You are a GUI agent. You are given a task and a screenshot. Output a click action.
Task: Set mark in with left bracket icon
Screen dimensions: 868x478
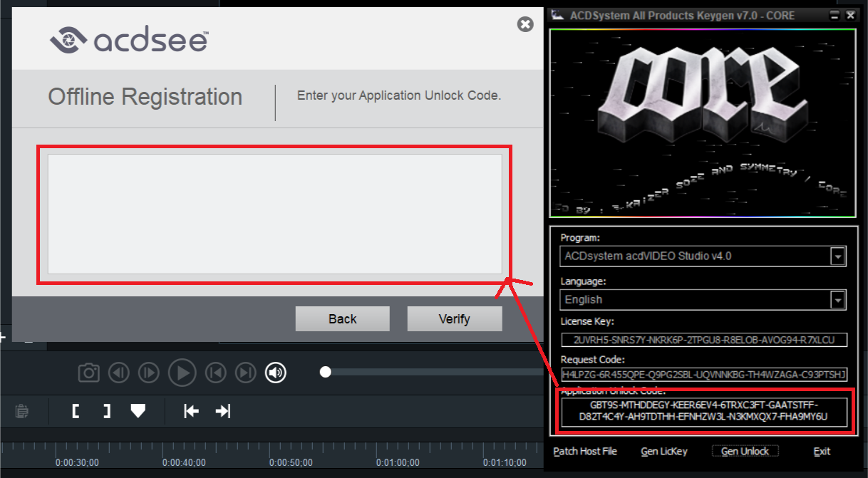click(x=76, y=411)
